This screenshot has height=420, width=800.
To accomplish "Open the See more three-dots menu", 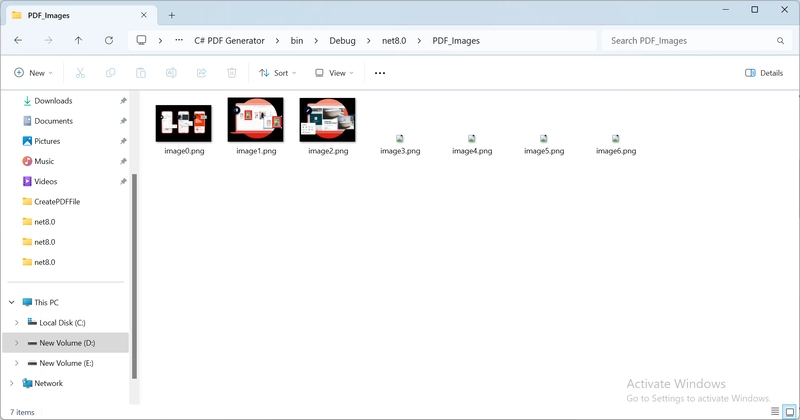I will pyautogui.click(x=380, y=73).
